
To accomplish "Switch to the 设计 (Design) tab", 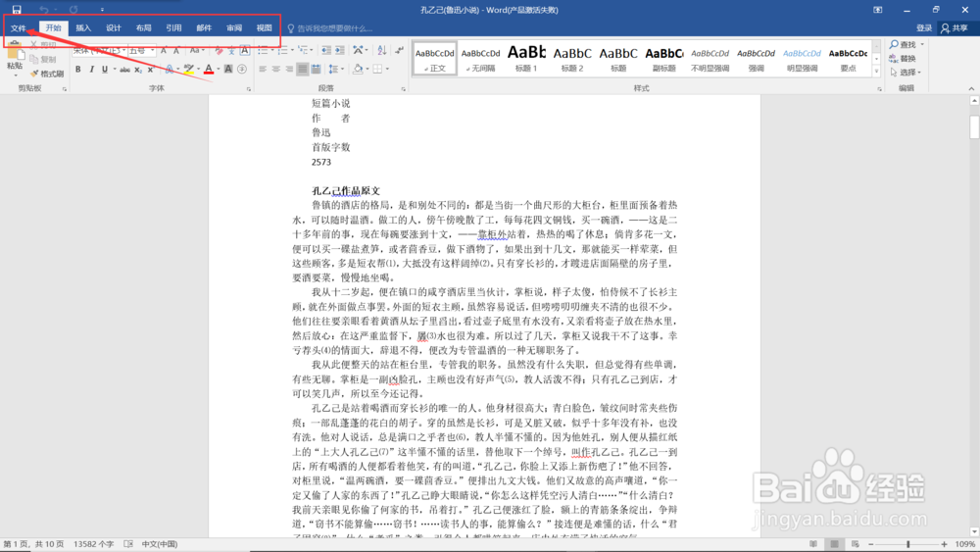I will coord(113,28).
